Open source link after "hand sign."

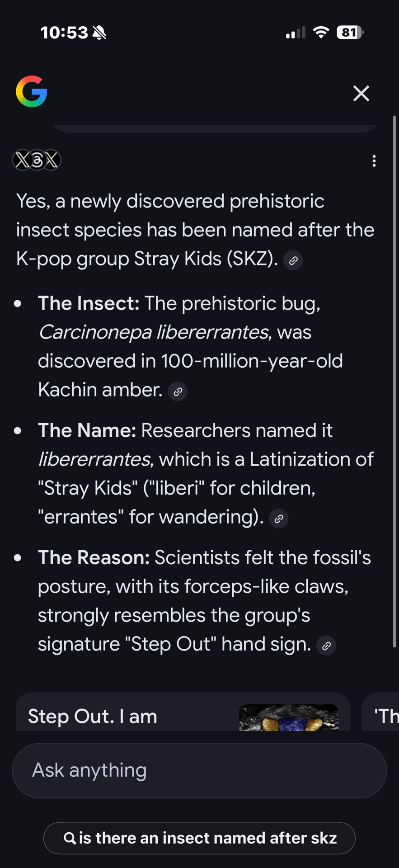coord(326,646)
